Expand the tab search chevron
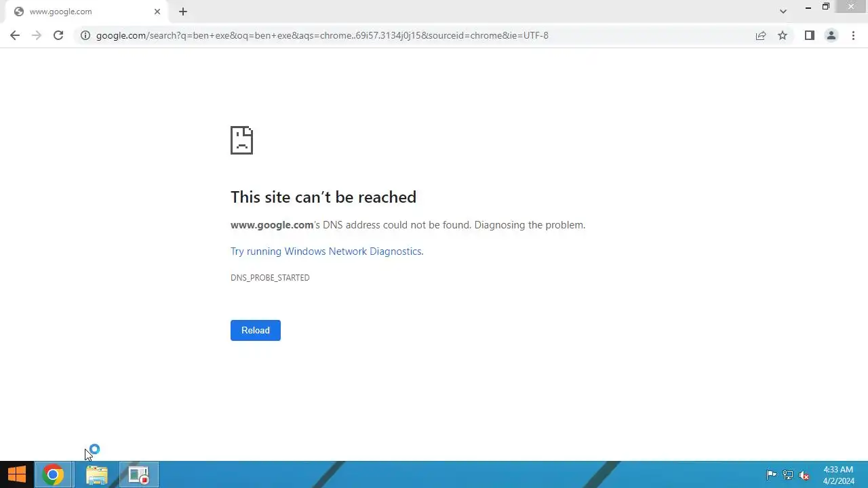This screenshot has height=488, width=868. coord(783,12)
